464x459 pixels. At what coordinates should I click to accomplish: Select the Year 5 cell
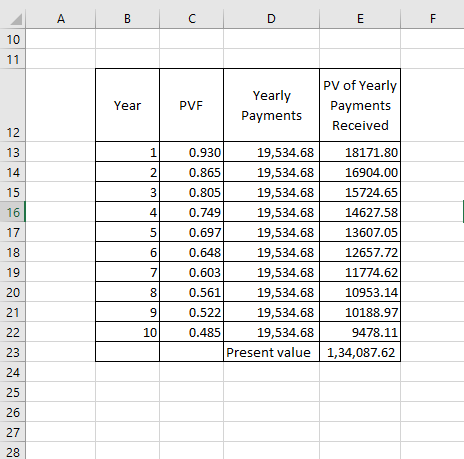pos(127,232)
